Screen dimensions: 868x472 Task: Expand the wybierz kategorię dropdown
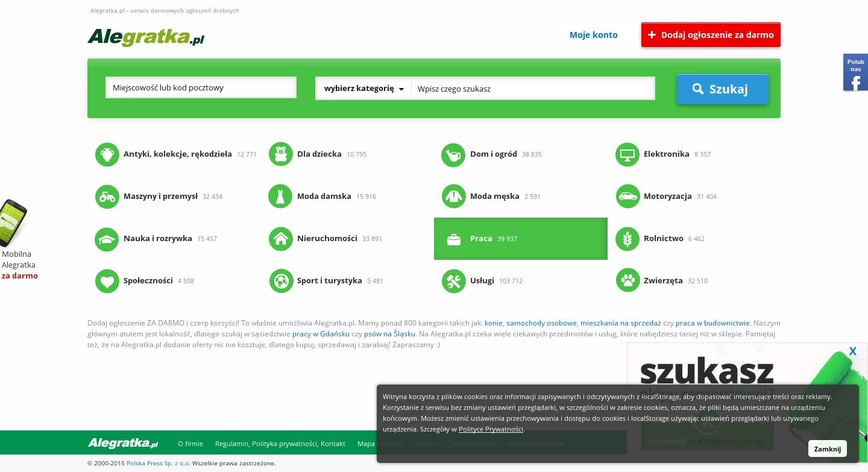pyautogui.click(x=363, y=89)
